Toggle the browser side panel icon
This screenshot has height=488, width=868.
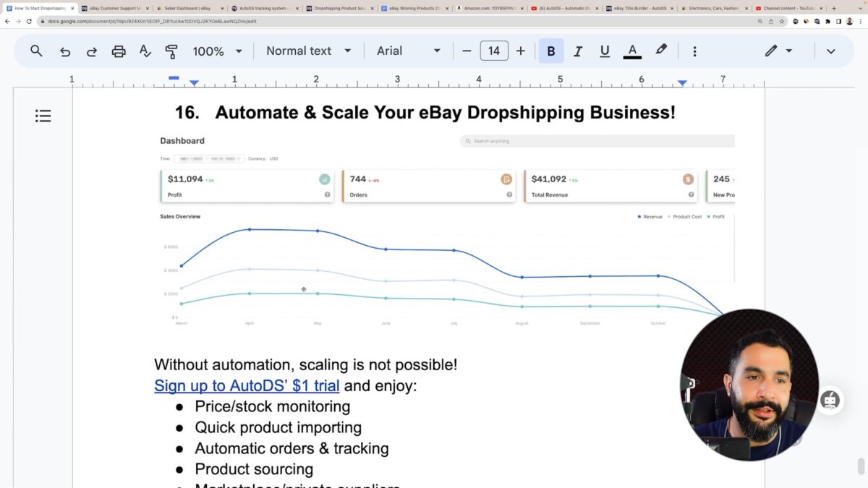[x=838, y=22]
